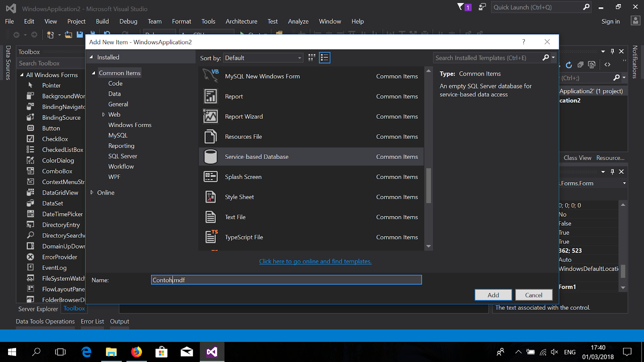Image resolution: width=644 pixels, height=362 pixels.
Task: Switch templates to small icons view
Action: click(x=312, y=58)
